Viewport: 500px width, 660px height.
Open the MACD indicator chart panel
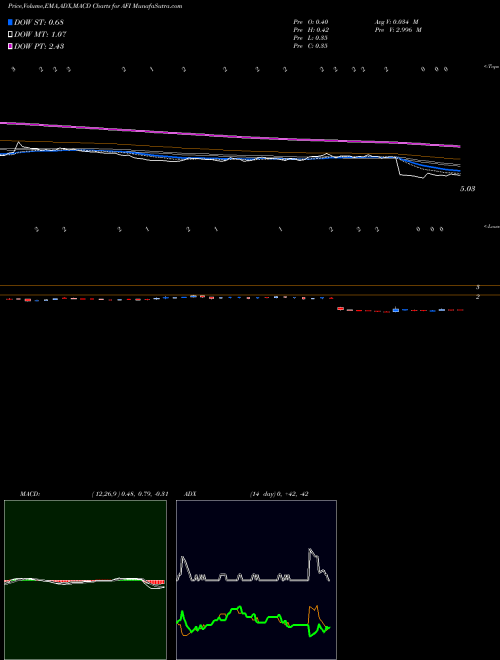(x=85, y=580)
